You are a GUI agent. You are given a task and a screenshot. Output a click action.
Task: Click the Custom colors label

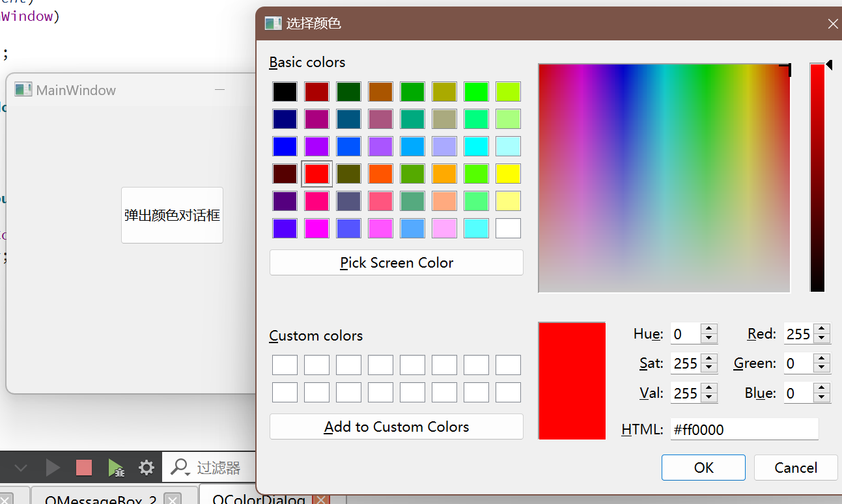coord(316,336)
